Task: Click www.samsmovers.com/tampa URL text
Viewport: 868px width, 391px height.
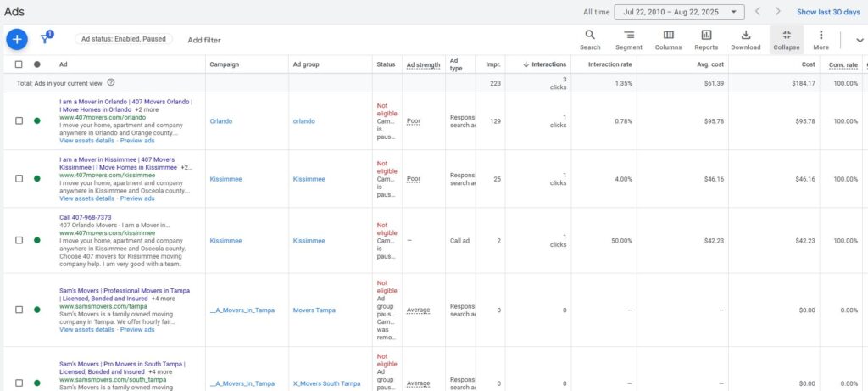Action: tap(103, 305)
